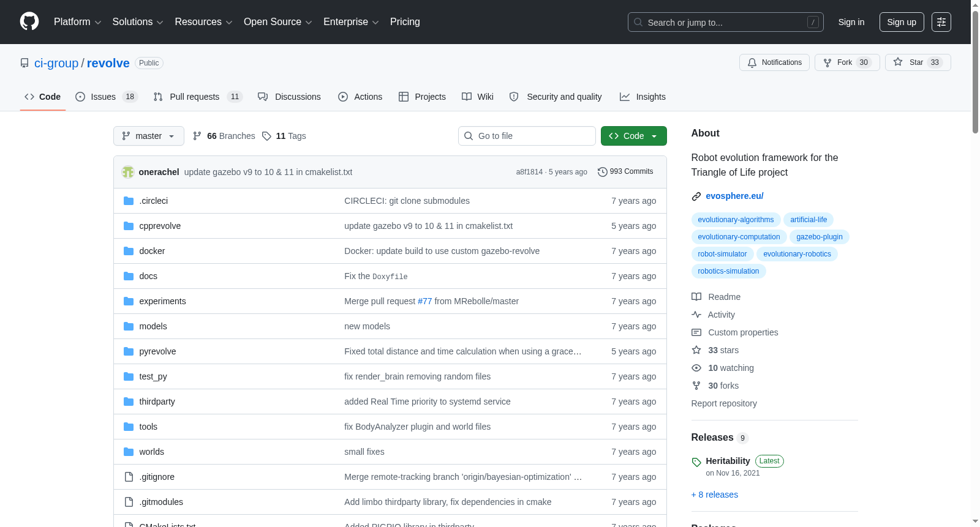This screenshot has height=527, width=980.
Task: Click the Search or jump to field
Action: 726,22
